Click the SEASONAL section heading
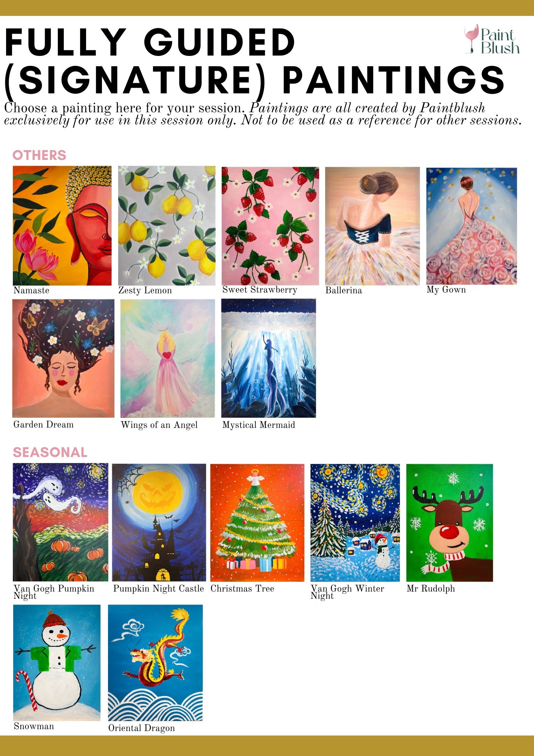 [50, 452]
